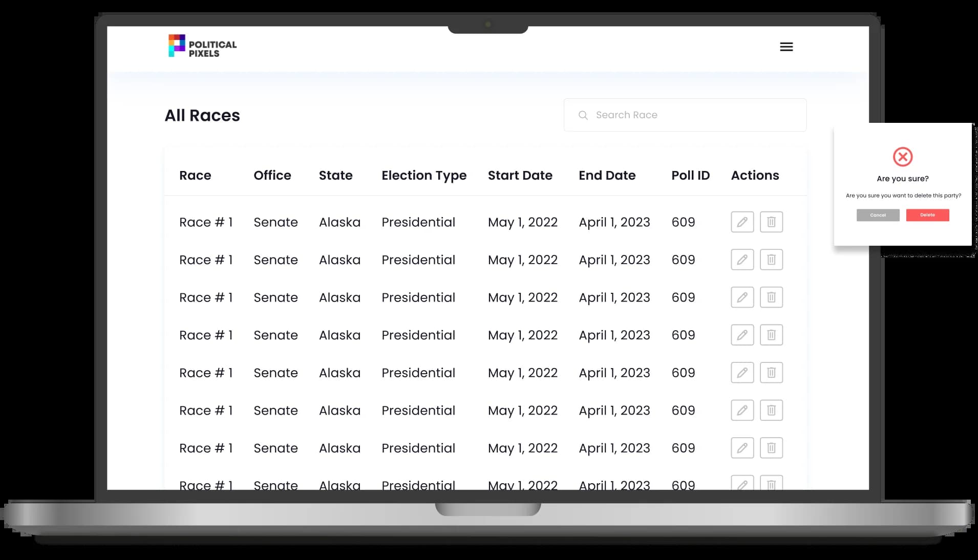Open the hamburger menu in the header
Viewport: 978px width, 560px height.
click(x=786, y=47)
